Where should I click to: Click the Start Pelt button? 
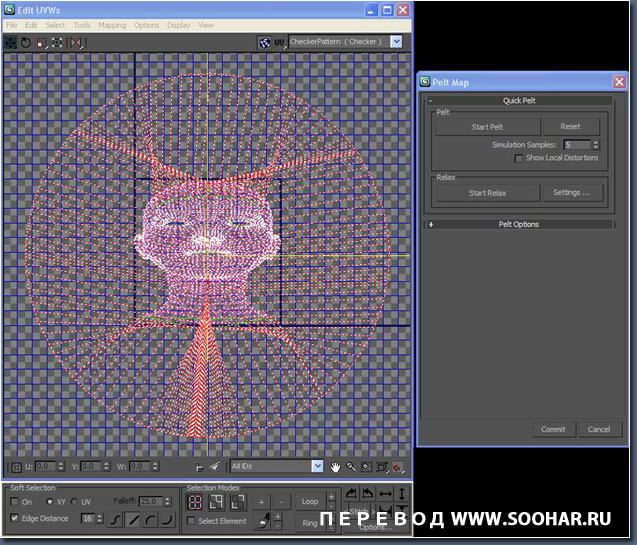[x=487, y=127]
